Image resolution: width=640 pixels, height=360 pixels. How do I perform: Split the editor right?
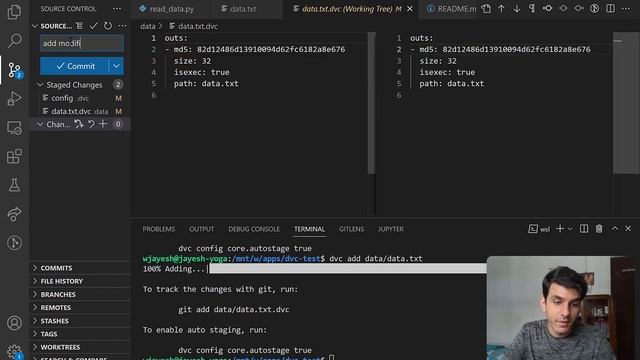tap(610, 9)
